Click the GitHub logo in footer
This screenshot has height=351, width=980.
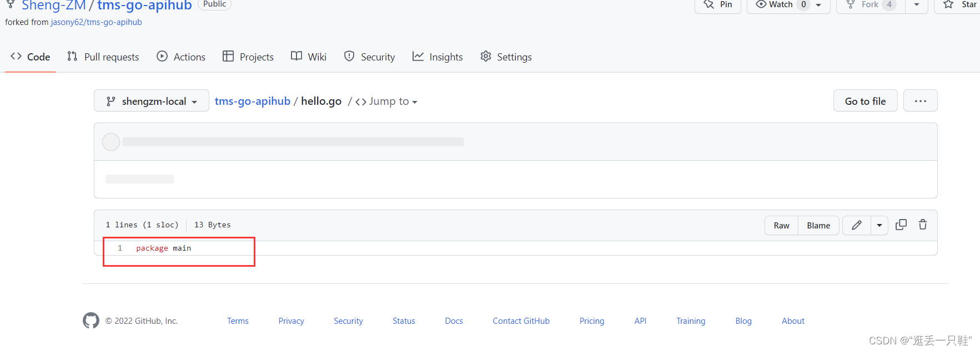point(91,321)
